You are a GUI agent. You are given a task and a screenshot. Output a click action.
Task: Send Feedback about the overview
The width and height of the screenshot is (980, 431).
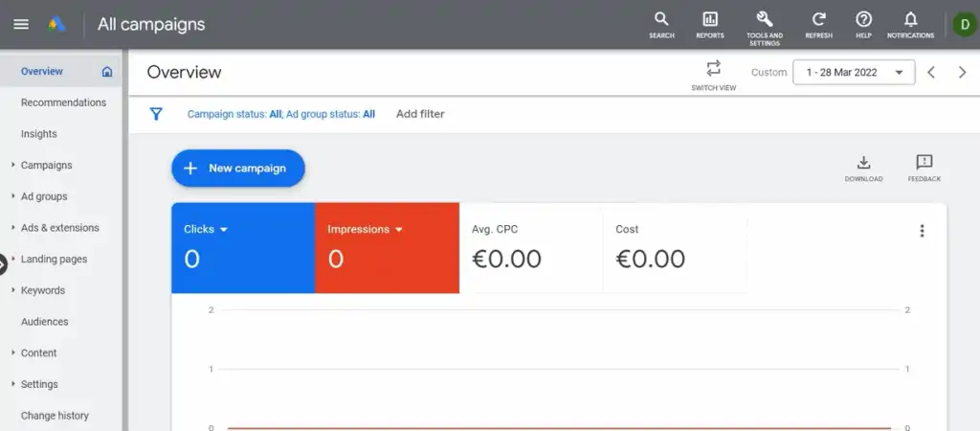pyautogui.click(x=924, y=169)
